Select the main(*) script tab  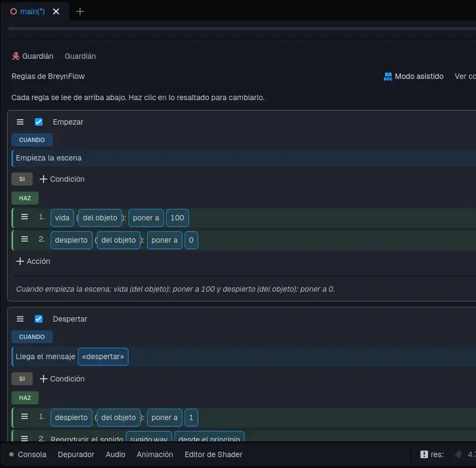pyautogui.click(x=32, y=11)
